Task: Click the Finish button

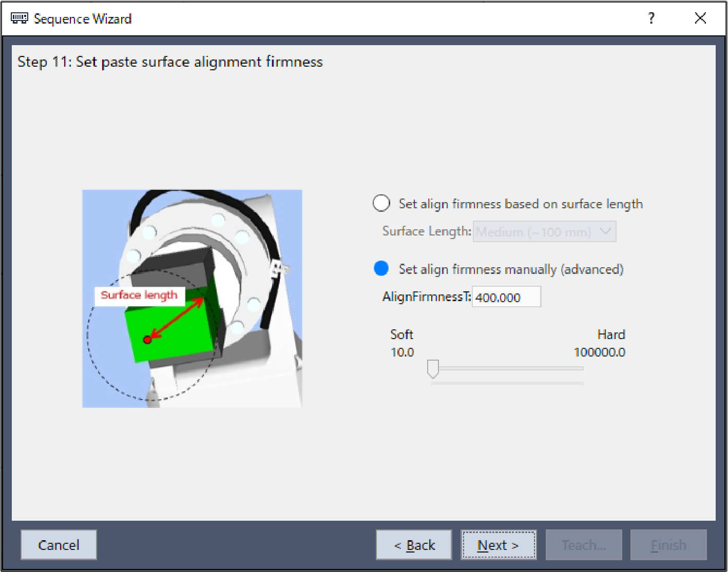Action: (668, 545)
